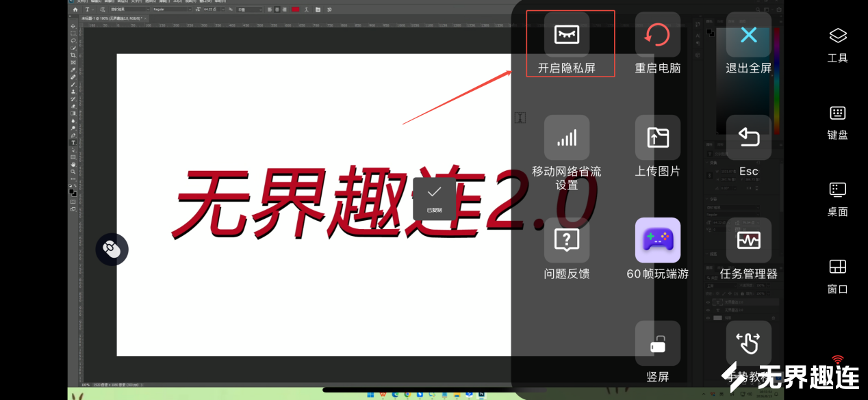Viewport: 868px width, 400px height.
Task: Tap the floating mouse mode button
Action: [x=112, y=250]
